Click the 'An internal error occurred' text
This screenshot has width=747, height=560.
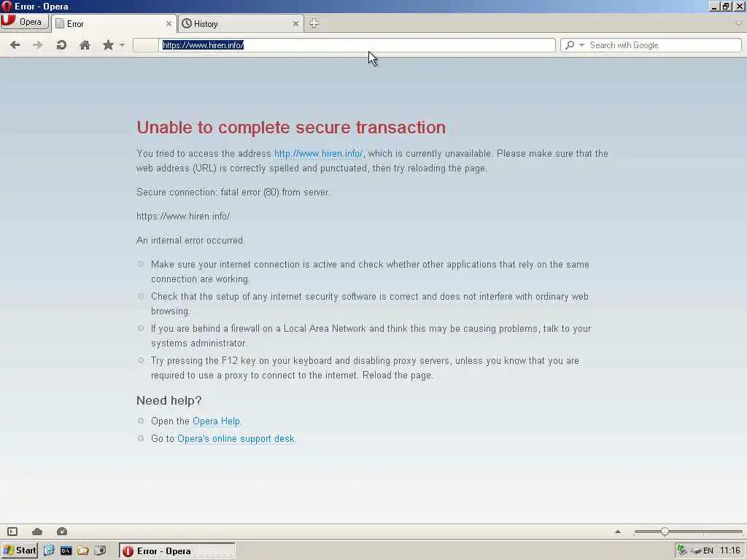point(190,240)
